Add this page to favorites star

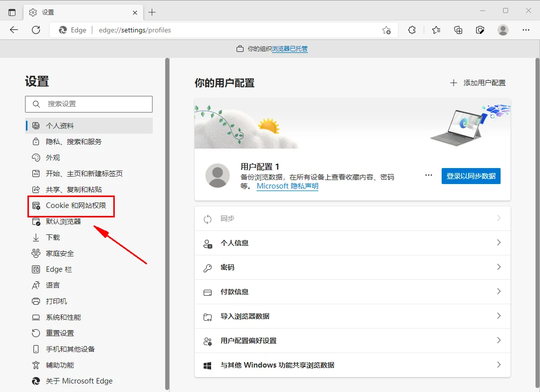[386, 30]
